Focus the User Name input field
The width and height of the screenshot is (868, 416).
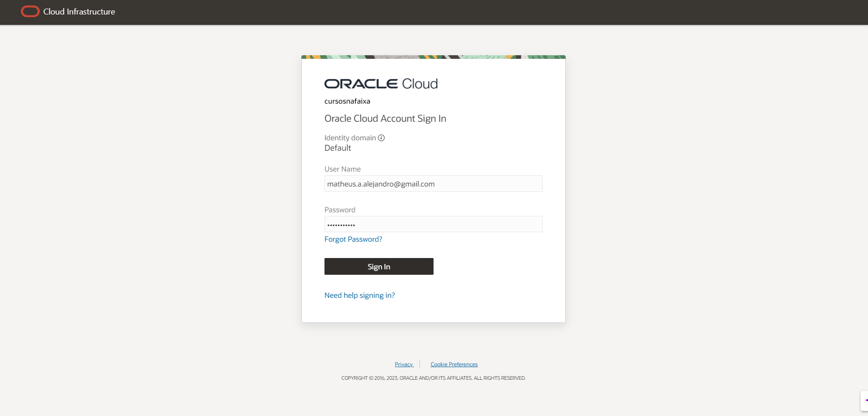(433, 183)
